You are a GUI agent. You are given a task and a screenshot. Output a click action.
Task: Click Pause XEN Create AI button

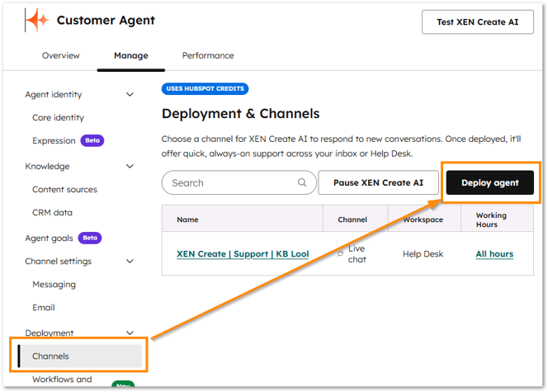pos(378,182)
